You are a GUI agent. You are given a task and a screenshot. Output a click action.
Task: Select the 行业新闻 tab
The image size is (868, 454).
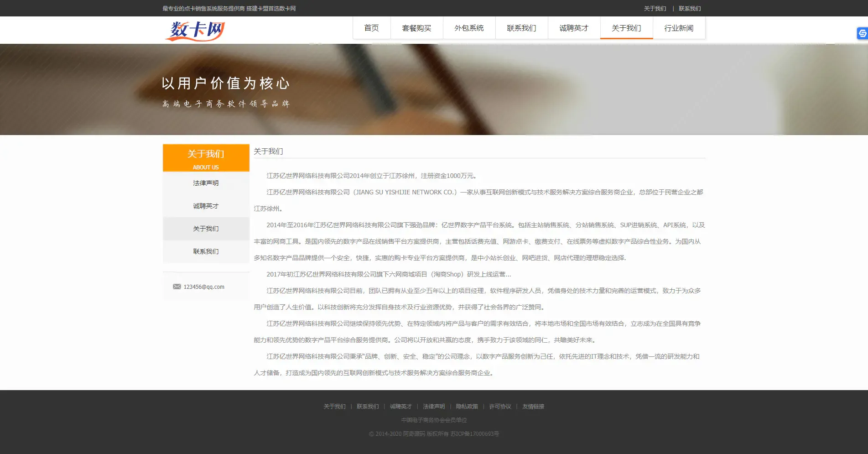[678, 28]
